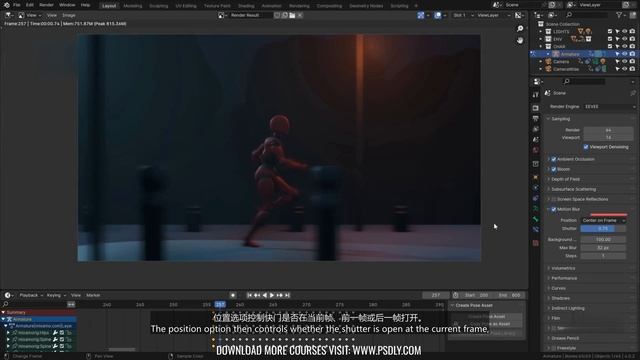The image size is (640, 360).
Task: Jump to the timeline start frame button
Action: click(x=249, y=295)
